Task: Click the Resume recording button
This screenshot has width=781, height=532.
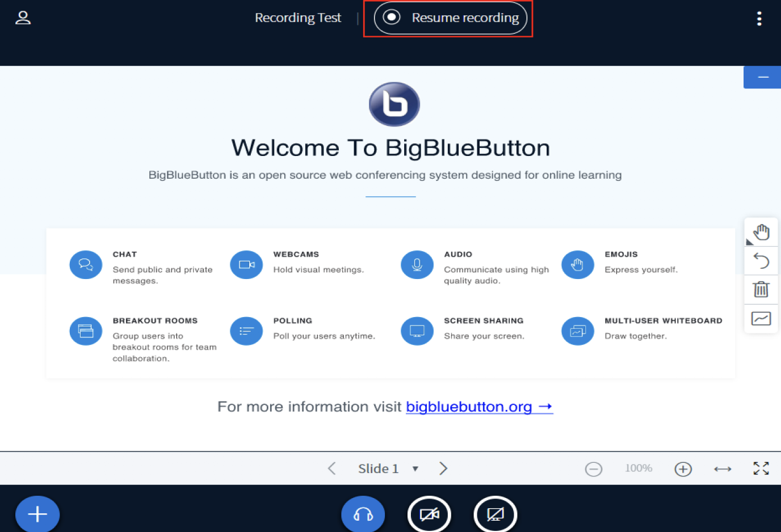Action: pyautogui.click(x=451, y=18)
